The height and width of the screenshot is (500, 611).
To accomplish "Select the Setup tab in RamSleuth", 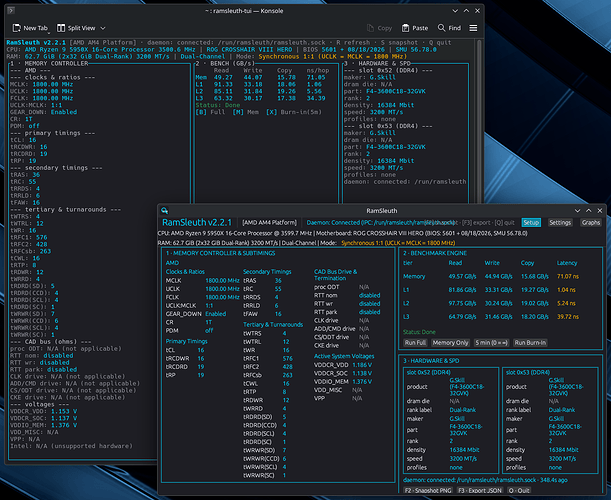I will pyautogui.click(x=531, y=223).
